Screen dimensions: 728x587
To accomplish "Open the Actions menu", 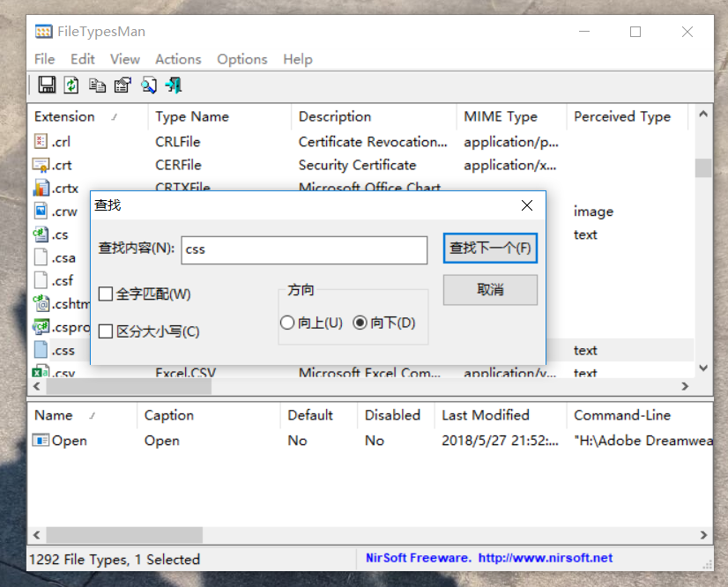I will [x=178, y=59].
